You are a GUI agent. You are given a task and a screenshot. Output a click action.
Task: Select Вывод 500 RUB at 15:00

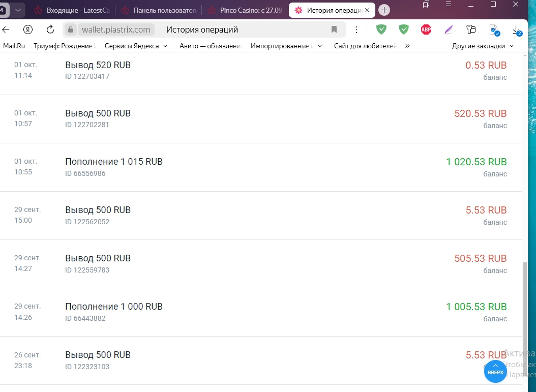pos(98,210)
